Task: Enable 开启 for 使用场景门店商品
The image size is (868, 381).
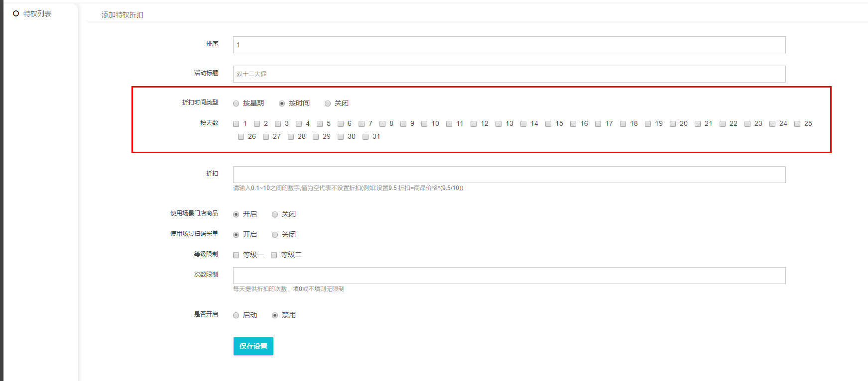Action: click(x=236, y=214)
